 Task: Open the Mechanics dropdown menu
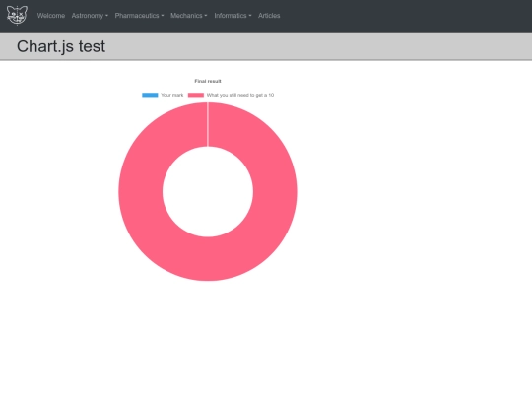tap(188, 16)
